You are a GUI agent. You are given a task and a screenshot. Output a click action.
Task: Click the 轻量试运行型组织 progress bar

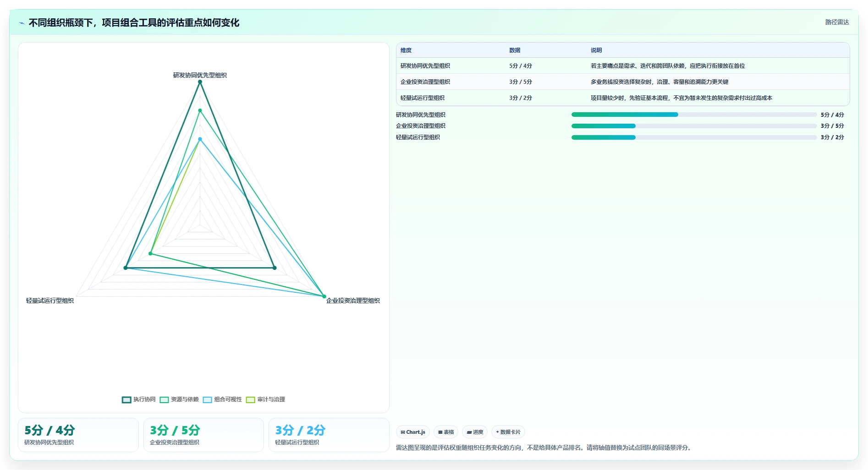click(x=694, y=137)
